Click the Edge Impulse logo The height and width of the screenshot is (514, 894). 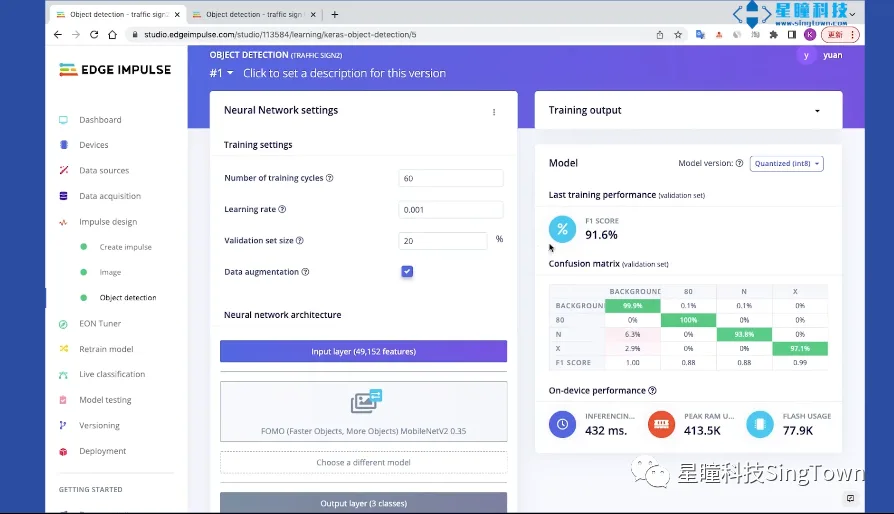tap(115, 70)
